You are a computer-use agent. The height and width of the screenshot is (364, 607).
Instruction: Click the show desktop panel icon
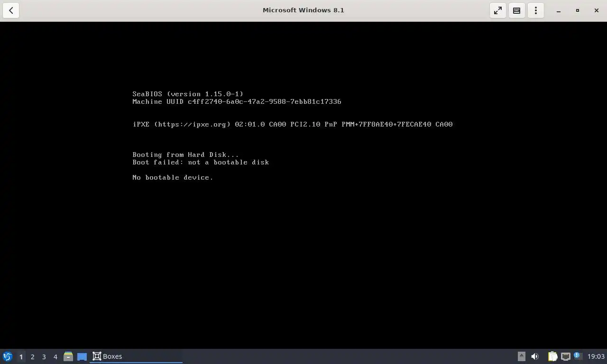(x=82, y=356)
